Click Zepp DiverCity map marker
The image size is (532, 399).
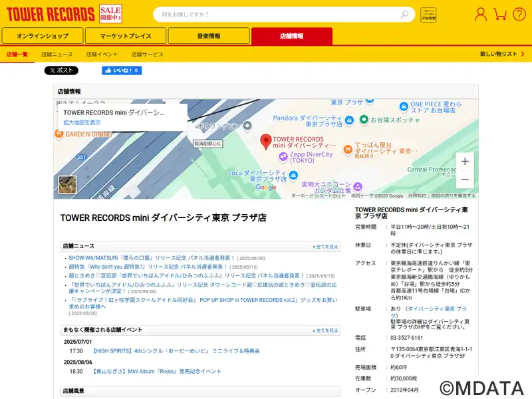click(283, 157)
